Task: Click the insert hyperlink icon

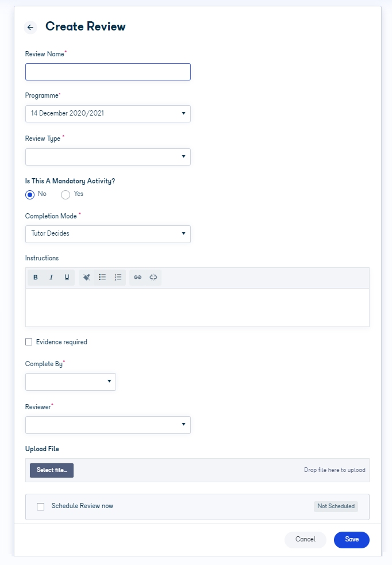Action: tap(137, 277)
